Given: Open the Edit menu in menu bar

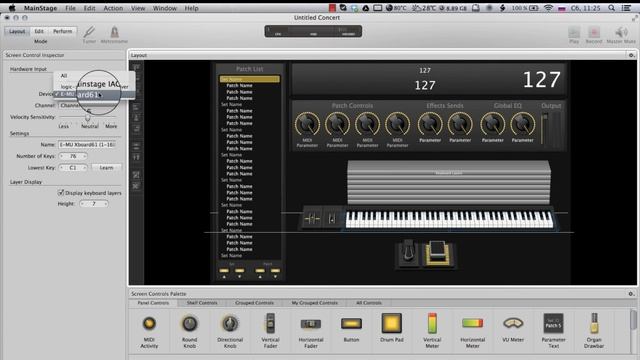Looking at the screenshot, I should [x=89, y=8].
